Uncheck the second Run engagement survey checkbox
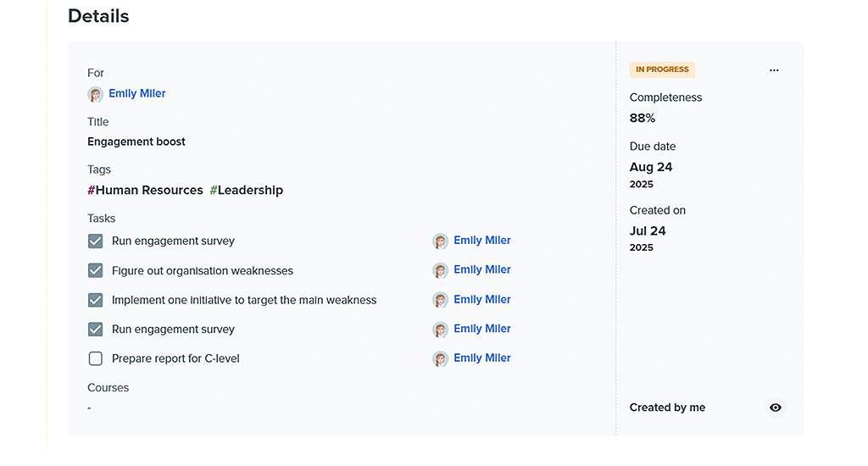868x466 pixels. (95, 330)
